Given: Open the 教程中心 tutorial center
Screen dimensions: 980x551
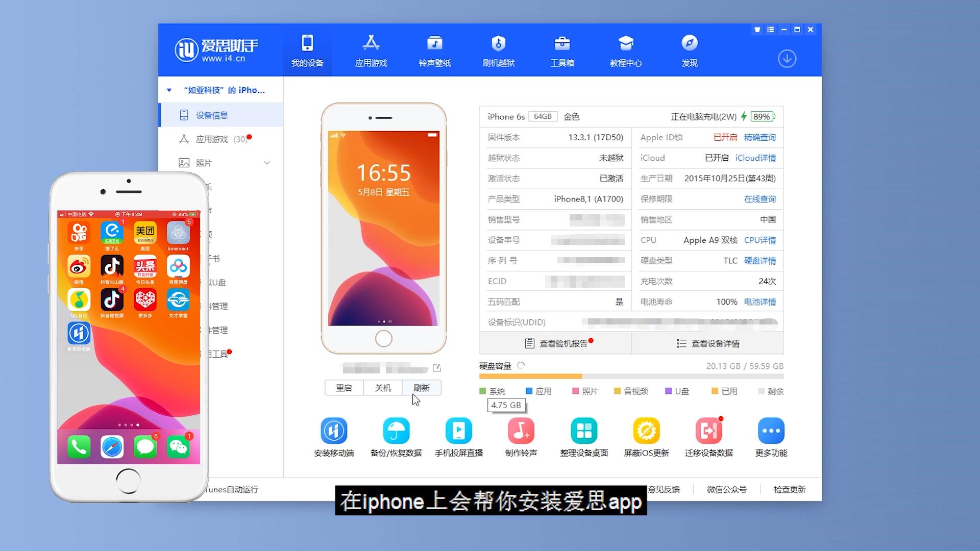Looking at the screenshot, I should point(626,50).
